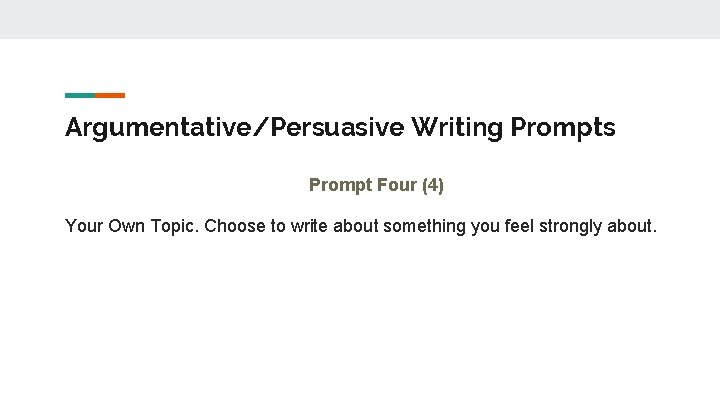Click the slide title Argumentative/Persuasive Writing Prompts
This screenshot has height=405, width=720.
click(x=340, y=128)
